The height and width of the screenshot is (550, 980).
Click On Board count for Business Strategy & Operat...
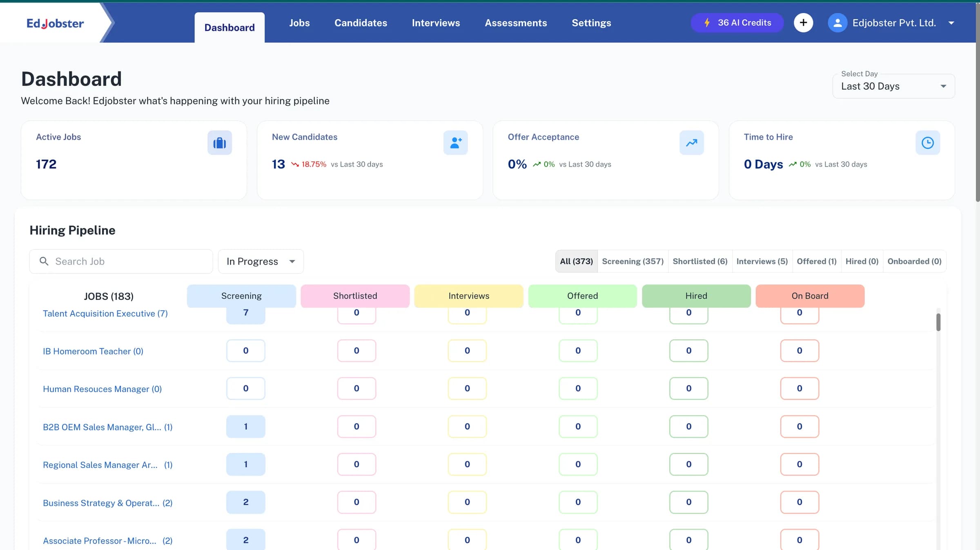(x=800, y=502)
